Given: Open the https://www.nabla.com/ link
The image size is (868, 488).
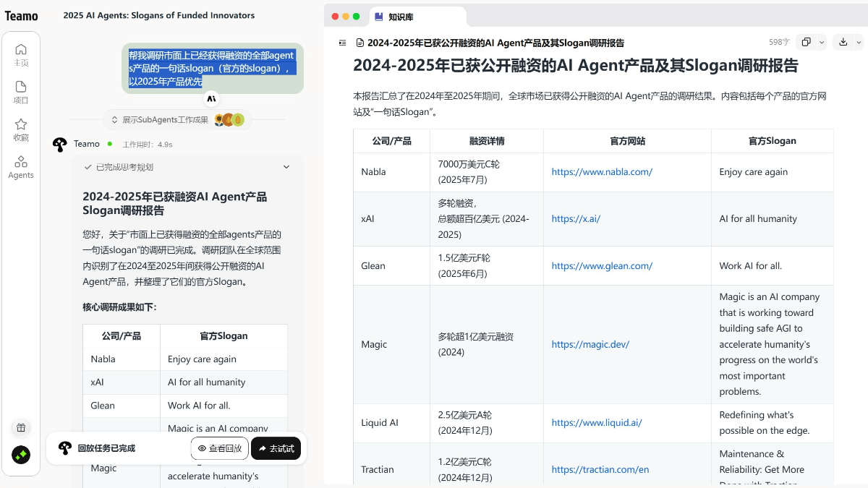Looking at the screenshot, I should tap(602, 172).
